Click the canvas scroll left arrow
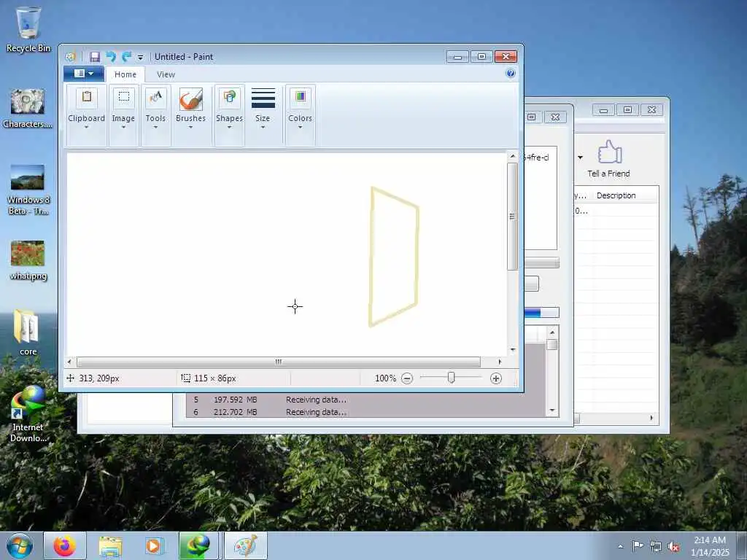747x560 pixels. [70, 362]
